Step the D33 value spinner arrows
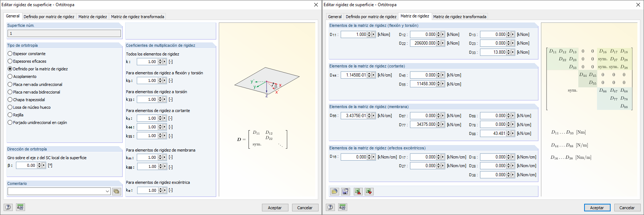 [x=508, y=52]
